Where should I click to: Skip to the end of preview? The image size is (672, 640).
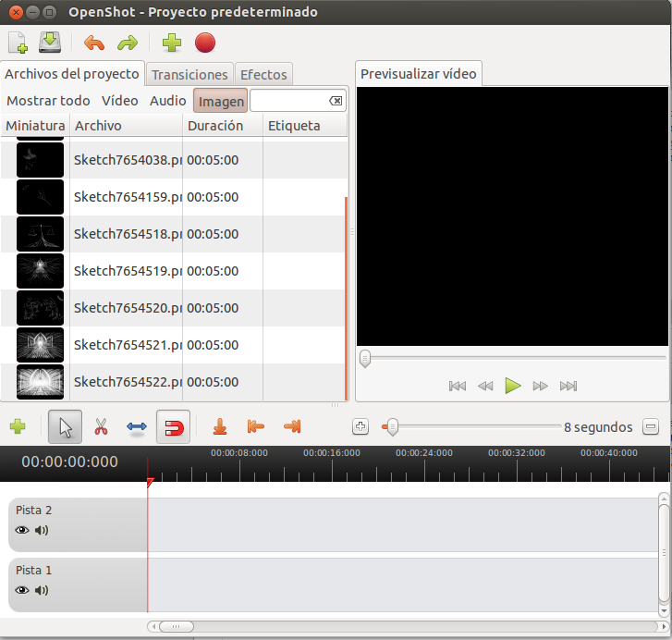[x=568, y=386]
